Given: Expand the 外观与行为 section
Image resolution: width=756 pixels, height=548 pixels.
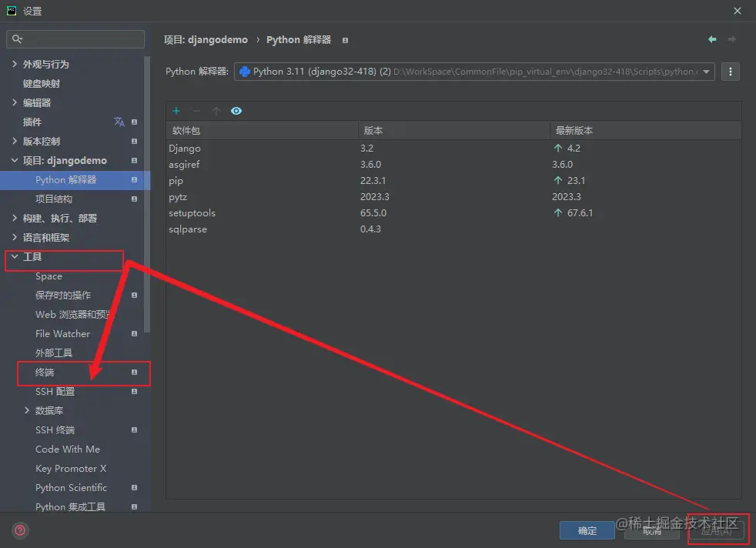Looking at the screenshot, I should click(15, 64).
